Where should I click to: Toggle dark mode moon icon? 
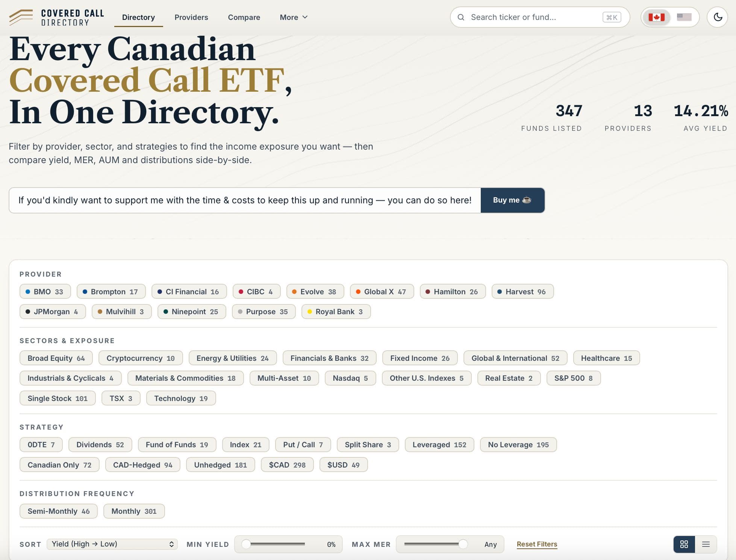click(718, 17)
